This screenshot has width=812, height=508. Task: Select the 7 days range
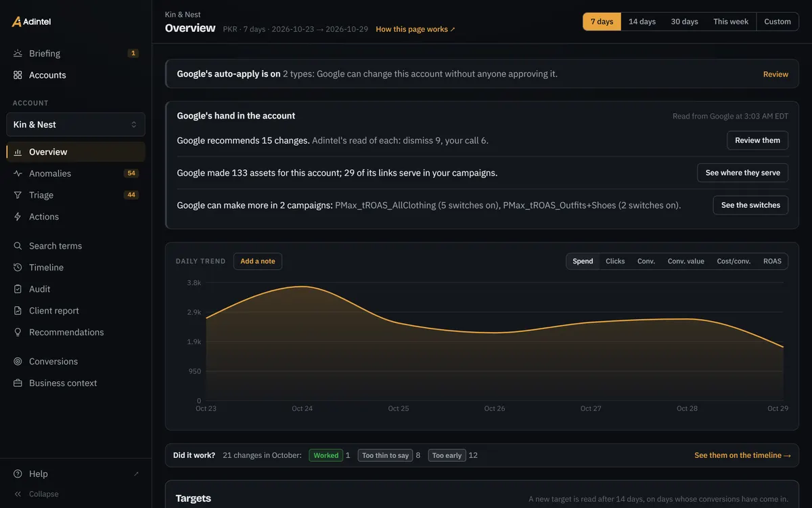tap(602, 22)
